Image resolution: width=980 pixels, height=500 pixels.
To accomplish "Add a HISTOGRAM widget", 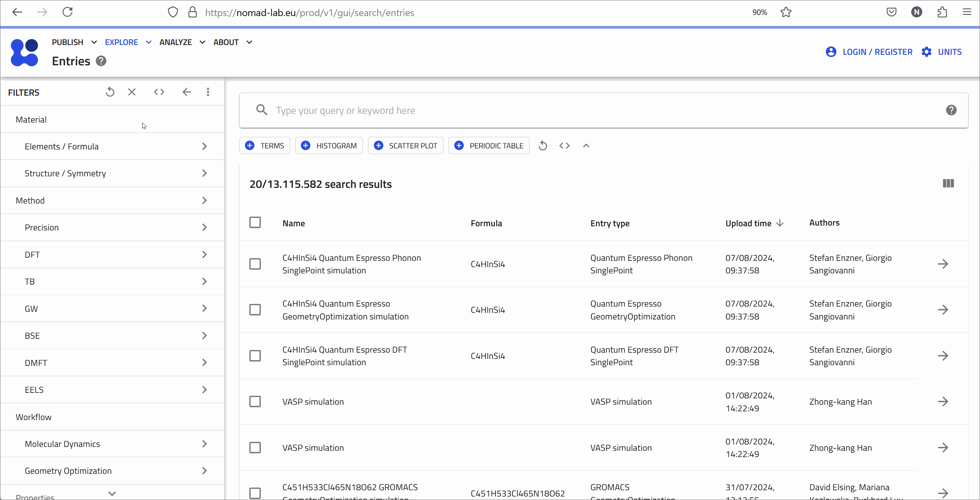I will coord(329,146).
